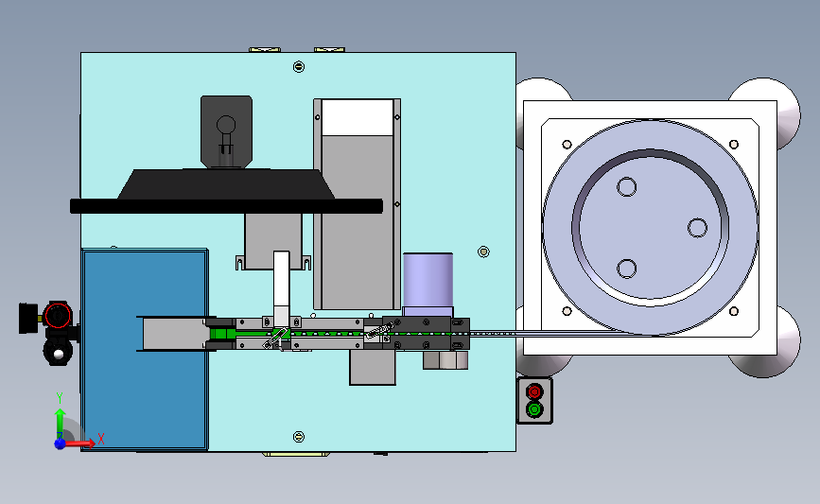
Task: Click the red push button on control box
Action: click(534, 391)
